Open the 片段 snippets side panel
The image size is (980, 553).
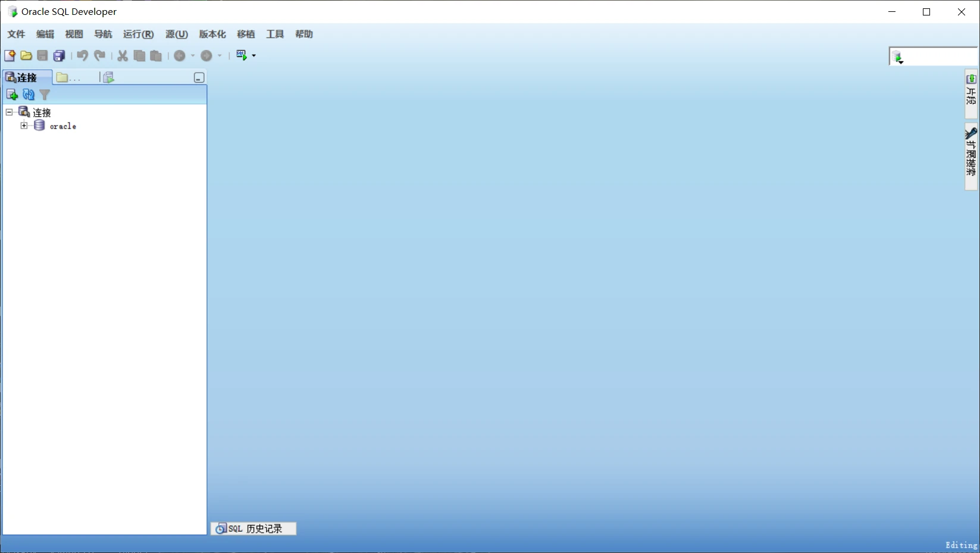[971, 93]
